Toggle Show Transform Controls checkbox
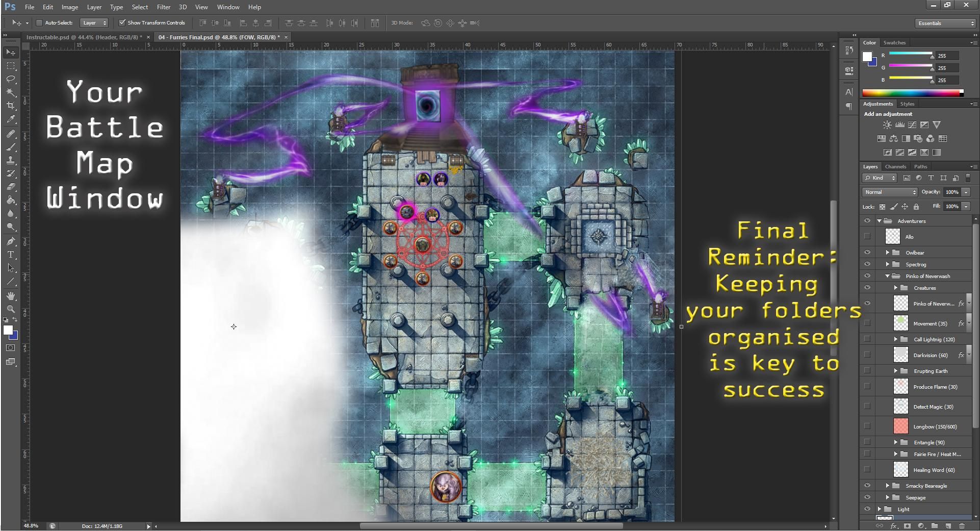Viewport: 980px width, 531px height. pyautogui.click(x=123, y=22)
